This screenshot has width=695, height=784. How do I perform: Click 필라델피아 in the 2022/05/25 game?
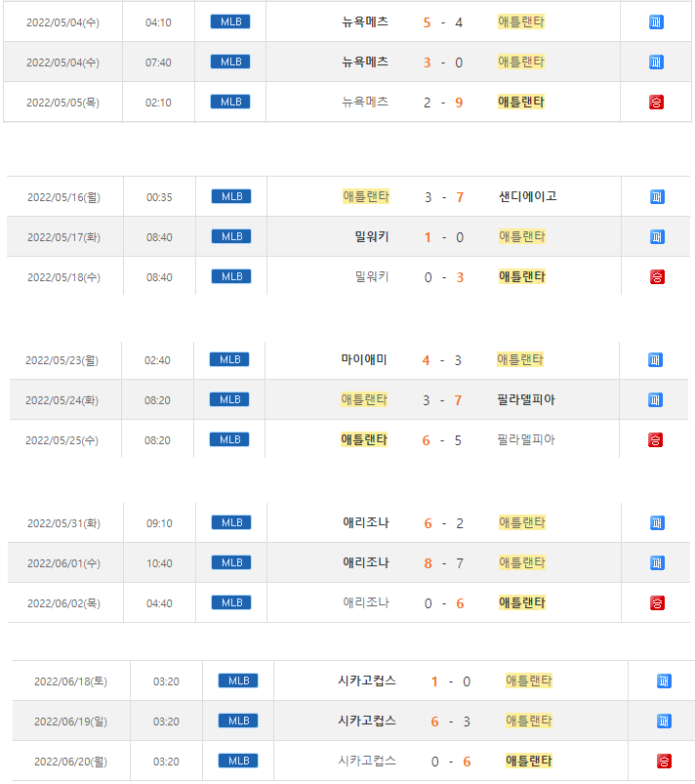[x=526, y=439]
